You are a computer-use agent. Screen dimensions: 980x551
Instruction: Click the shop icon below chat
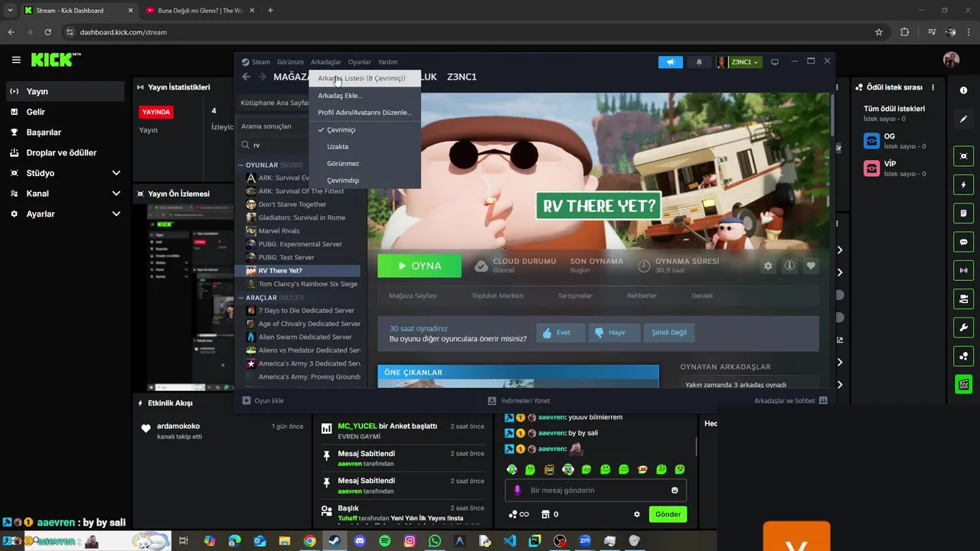(545, 514)
